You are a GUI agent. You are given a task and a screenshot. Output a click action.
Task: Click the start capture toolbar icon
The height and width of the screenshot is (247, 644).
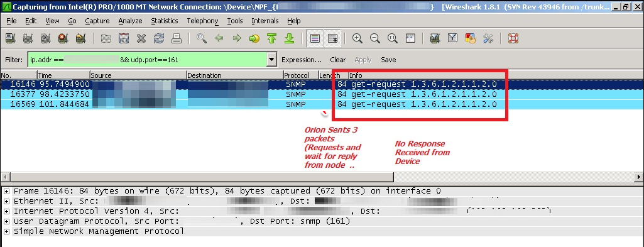click(46, 38)
